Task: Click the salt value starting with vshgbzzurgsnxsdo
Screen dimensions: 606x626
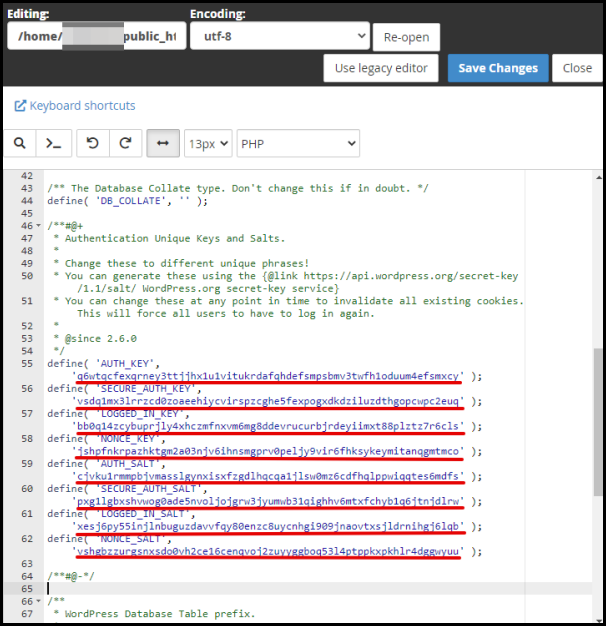Action: point(268,551)
